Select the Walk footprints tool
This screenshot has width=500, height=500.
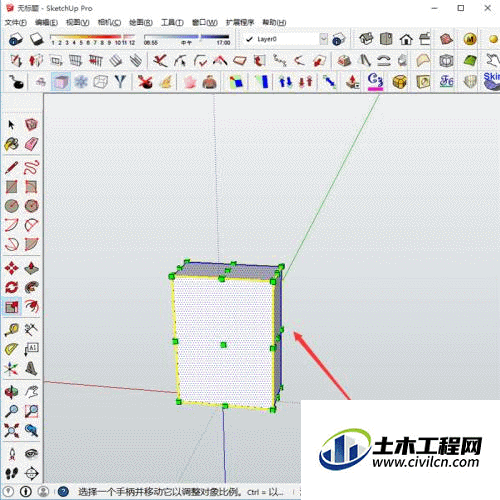pyautogui.click(x=11, y=473)
